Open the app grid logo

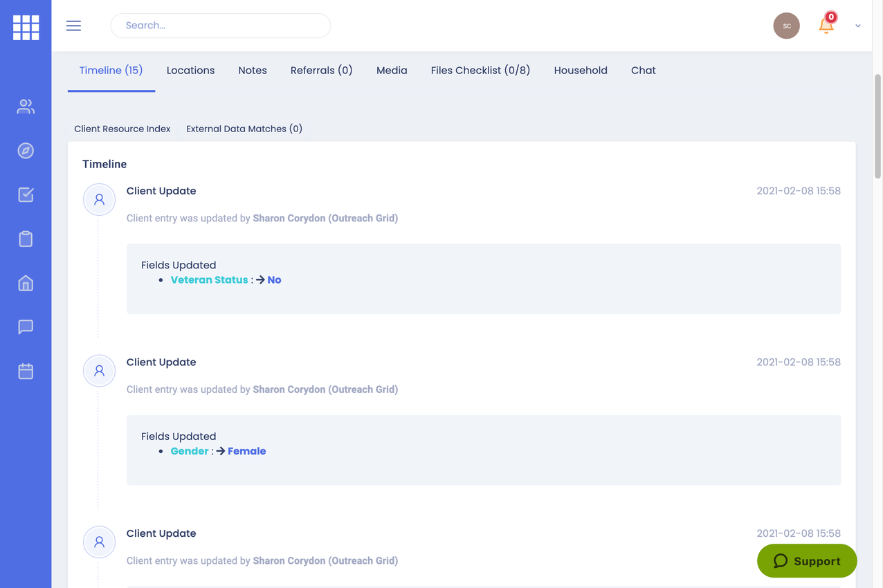(x=26, y=28)
